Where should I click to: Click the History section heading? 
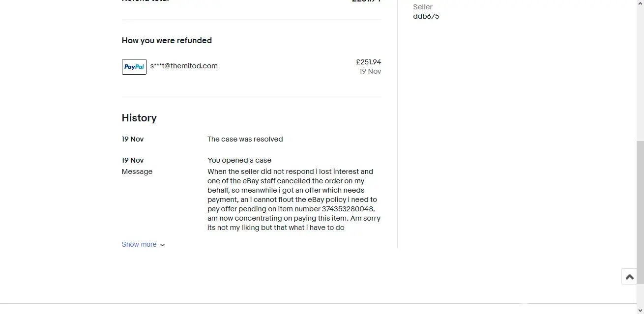tap(139, 118)
